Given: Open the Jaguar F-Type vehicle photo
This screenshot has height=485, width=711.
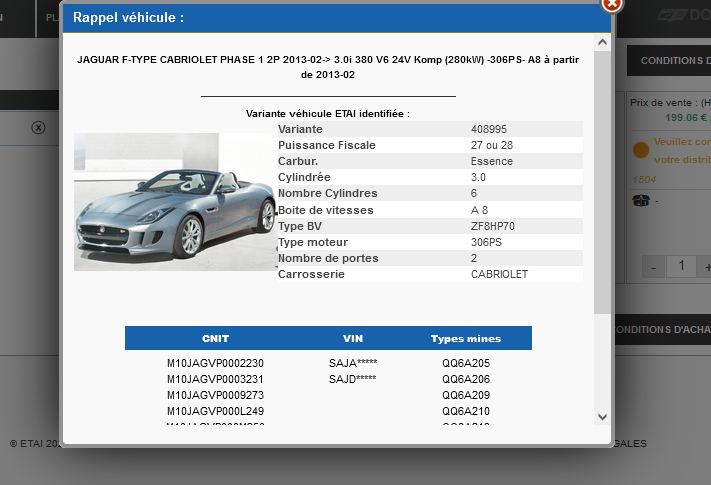Looking at the screenshot, I should click(x=175, y=202).
